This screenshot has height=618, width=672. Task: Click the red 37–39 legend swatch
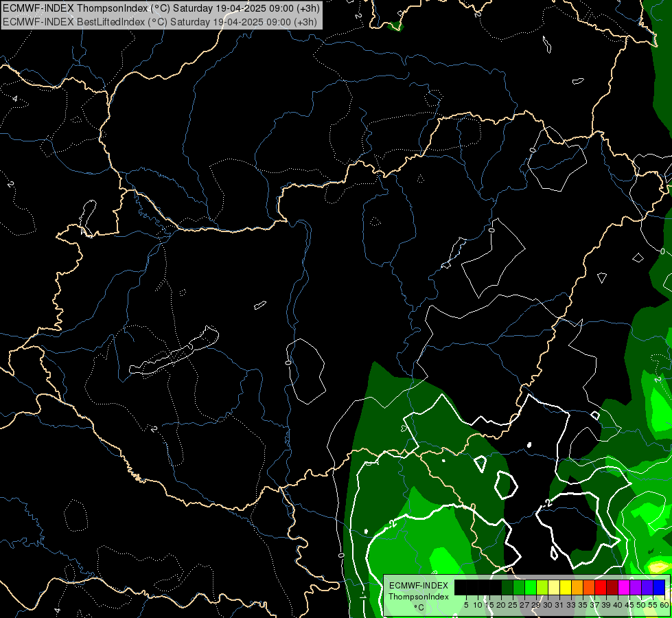(x=601, y=588)
